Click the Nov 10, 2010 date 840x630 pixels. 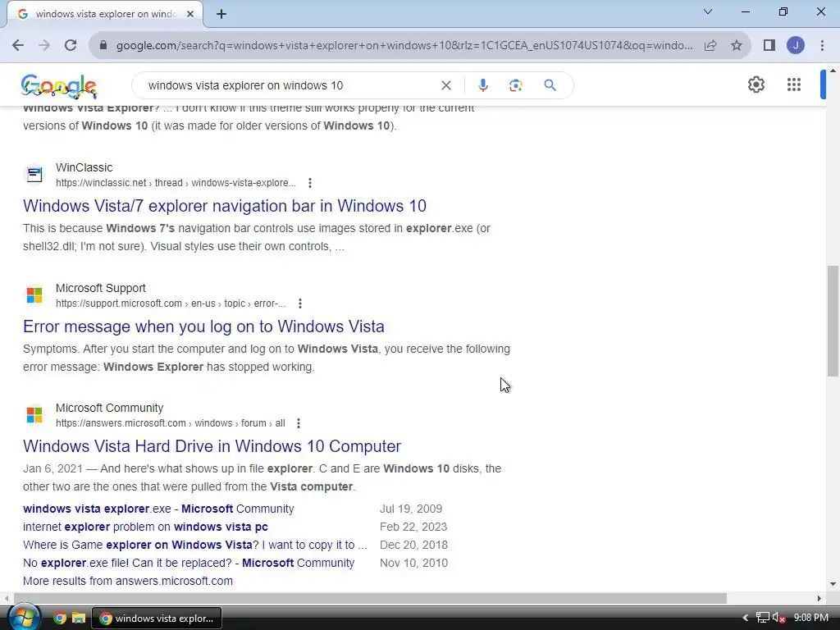(413, 563)
